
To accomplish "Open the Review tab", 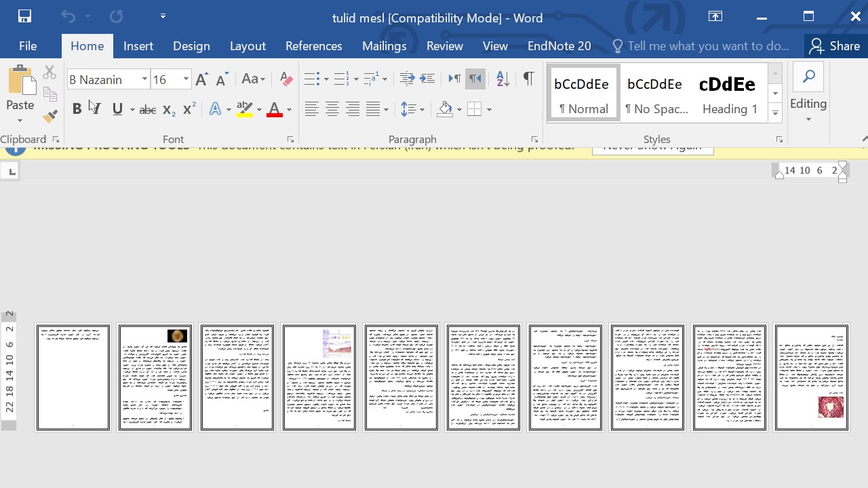I will 445,46.
